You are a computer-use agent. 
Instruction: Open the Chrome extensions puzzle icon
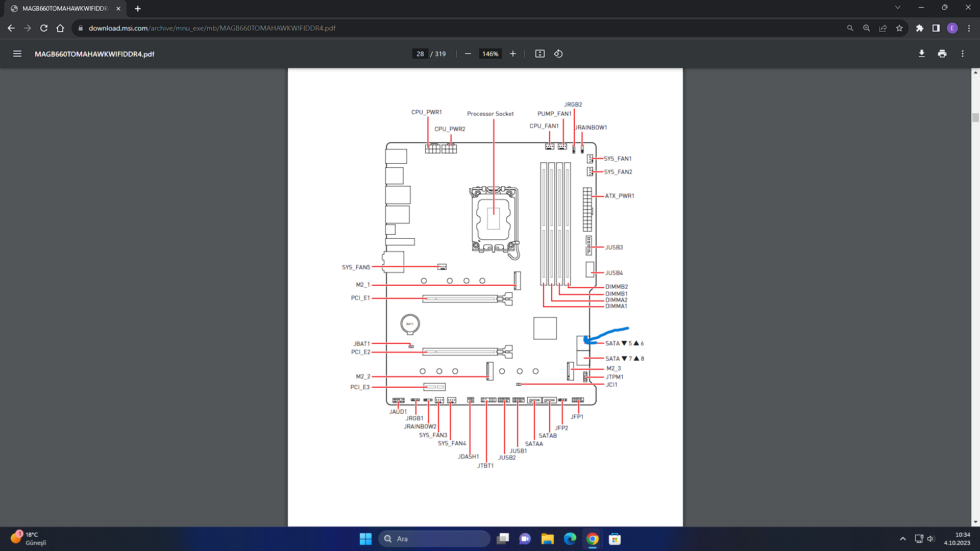920,28
